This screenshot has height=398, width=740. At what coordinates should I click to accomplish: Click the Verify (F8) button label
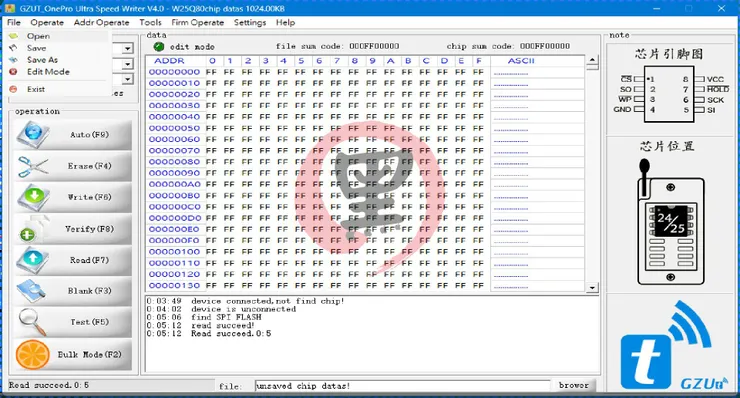[x=89, y=229]
